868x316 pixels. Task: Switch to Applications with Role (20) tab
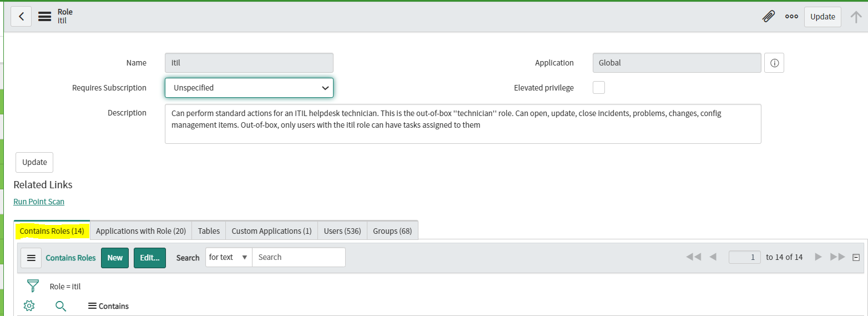point(141,231)
